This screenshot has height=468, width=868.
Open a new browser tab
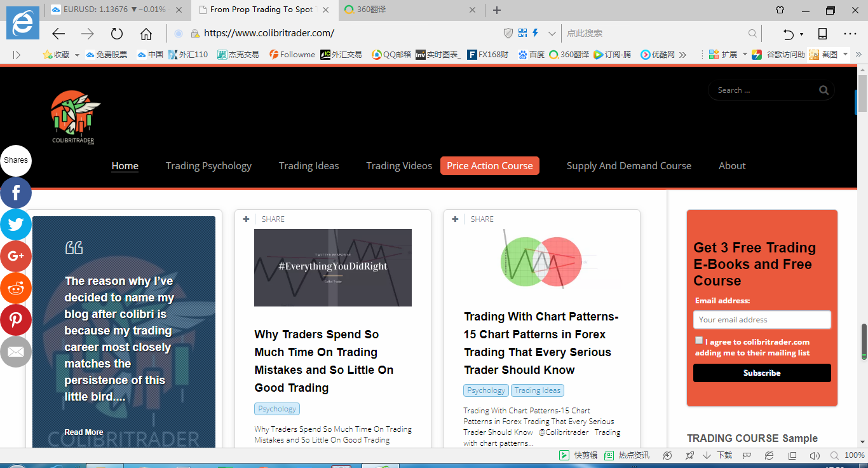497,10
